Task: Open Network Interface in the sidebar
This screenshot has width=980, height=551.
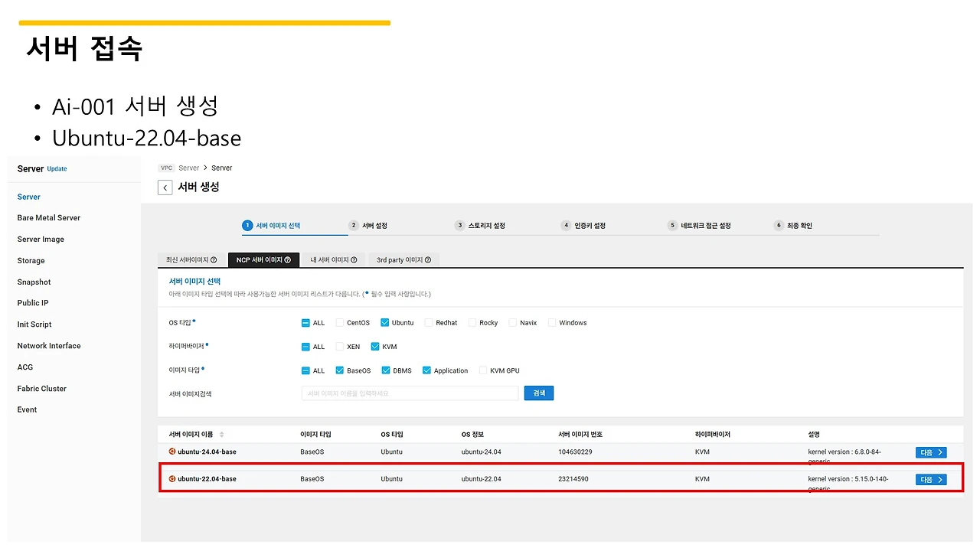Action: click(49, 346)
